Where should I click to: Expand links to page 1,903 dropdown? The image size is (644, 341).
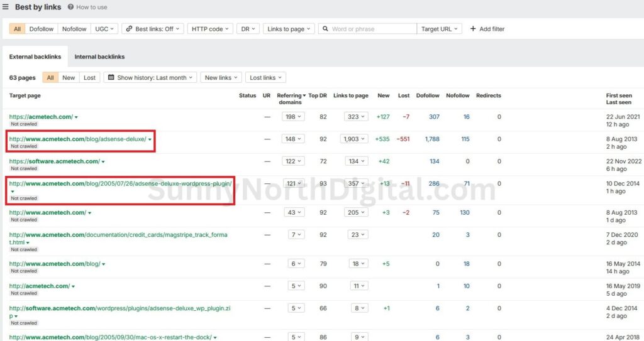354,139
